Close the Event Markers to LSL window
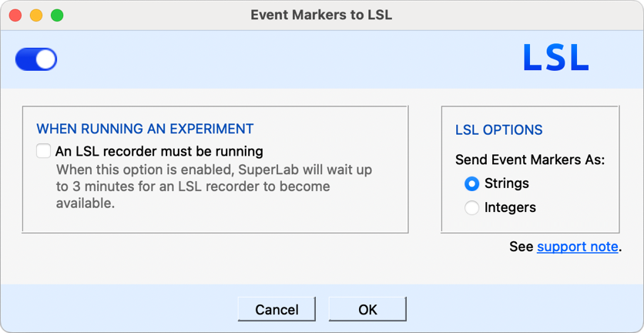Screen dimensions: 644x333 [x=15, y=15]
